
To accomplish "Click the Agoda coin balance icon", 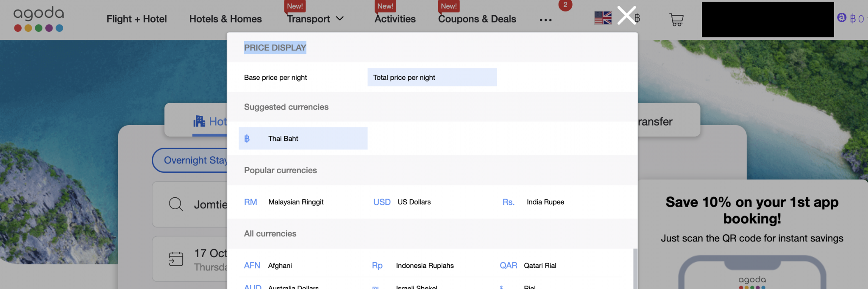I will click(842, 18).
